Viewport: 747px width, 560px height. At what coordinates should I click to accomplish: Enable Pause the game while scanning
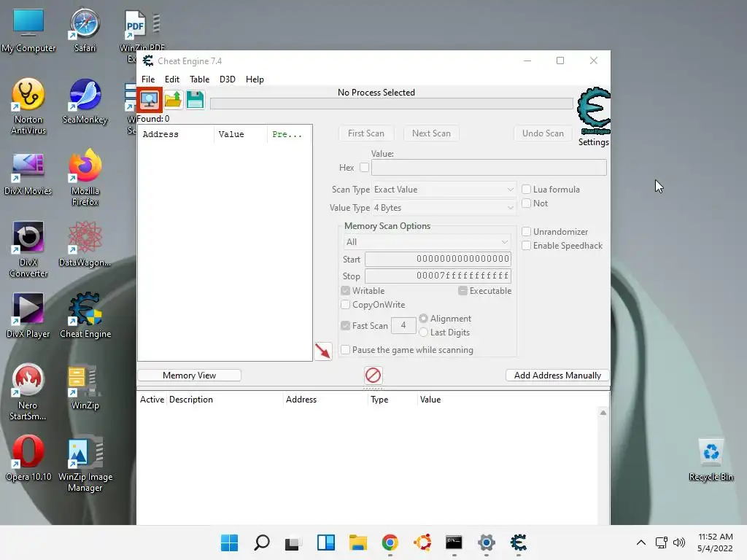coord(345,349)
